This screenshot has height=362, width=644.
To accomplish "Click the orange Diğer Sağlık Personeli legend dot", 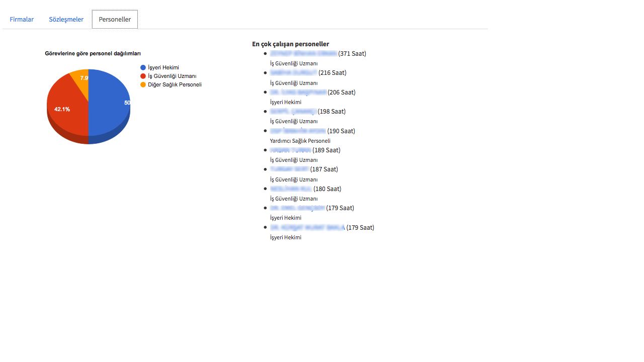I will coord(143,84).
